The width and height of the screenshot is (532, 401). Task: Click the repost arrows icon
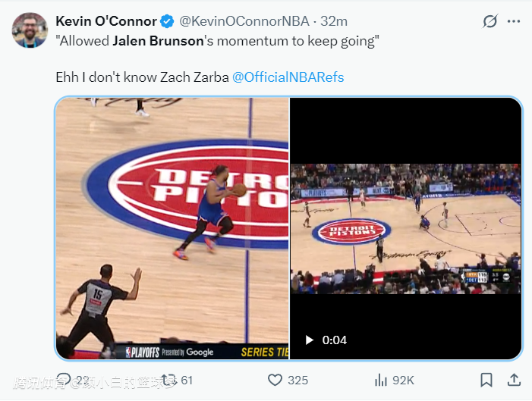tap(170, 380)
